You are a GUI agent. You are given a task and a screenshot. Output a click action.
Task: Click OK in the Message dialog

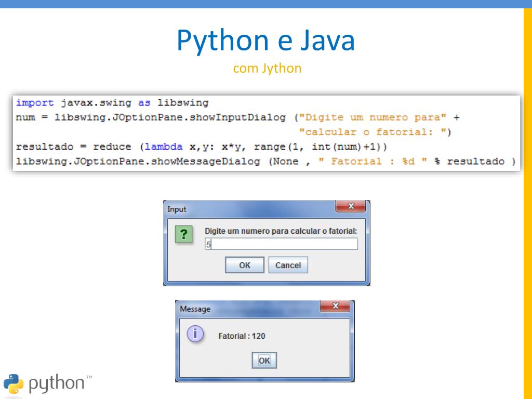(264, 361)
